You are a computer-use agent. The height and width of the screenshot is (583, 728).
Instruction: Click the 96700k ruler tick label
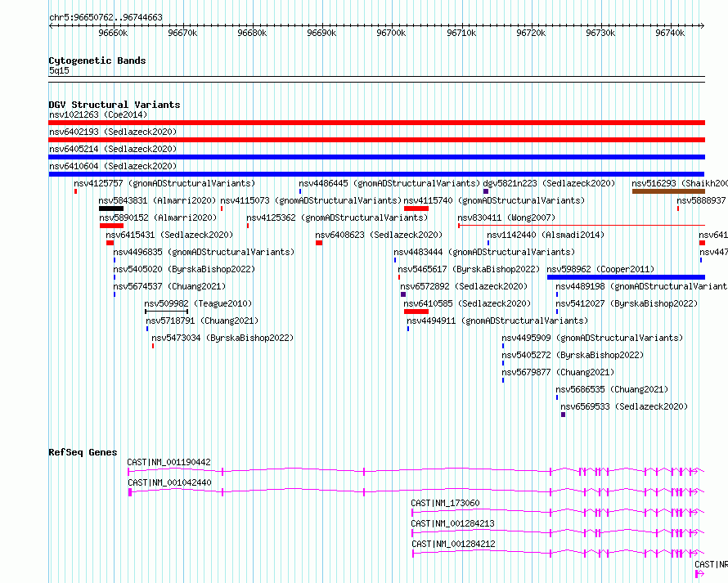click(x=391, y=33)
